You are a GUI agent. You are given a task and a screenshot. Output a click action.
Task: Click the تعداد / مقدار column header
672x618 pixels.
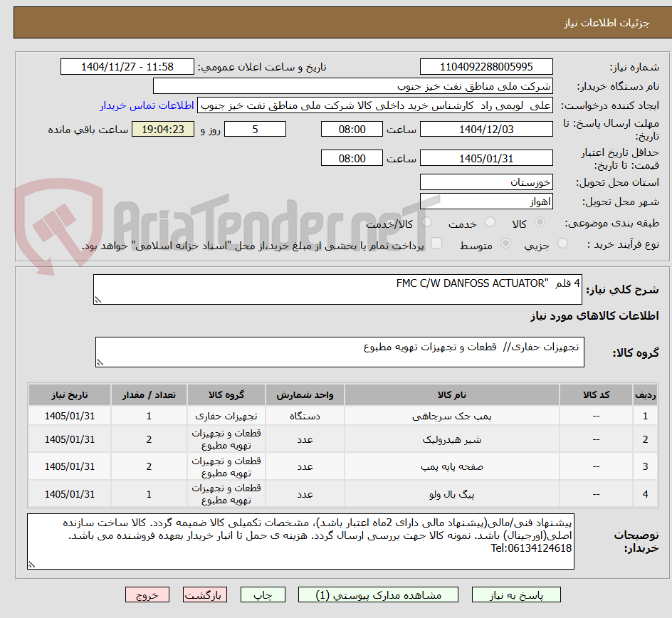pyautogui.click(x=149, y=394)
